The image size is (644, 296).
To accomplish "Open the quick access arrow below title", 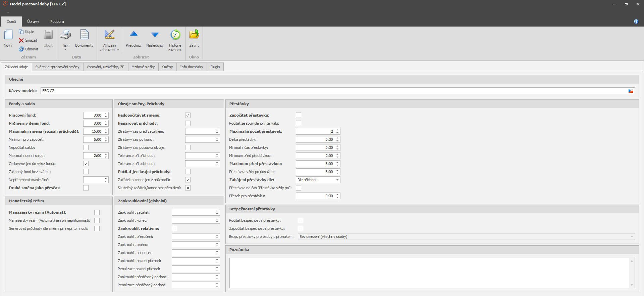I will point(8,12).
